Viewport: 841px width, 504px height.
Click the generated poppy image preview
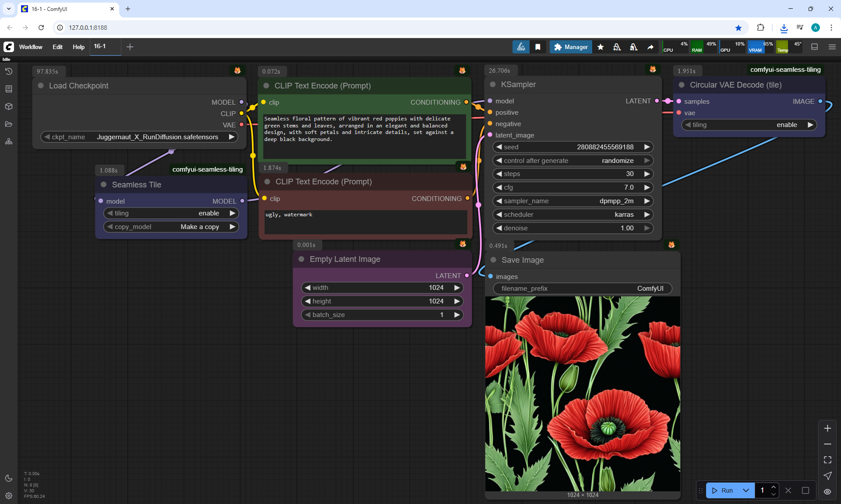(x=583, y=394)
